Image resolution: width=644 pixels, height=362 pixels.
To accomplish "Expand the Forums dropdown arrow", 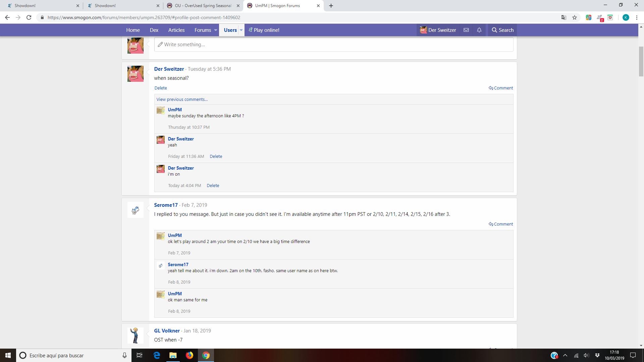I will [216, 30].
